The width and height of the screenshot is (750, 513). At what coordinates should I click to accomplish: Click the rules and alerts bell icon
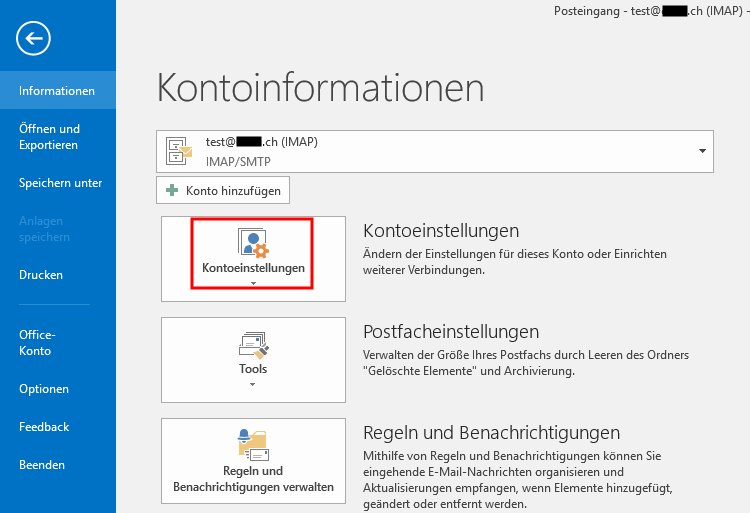pos(253,445)
